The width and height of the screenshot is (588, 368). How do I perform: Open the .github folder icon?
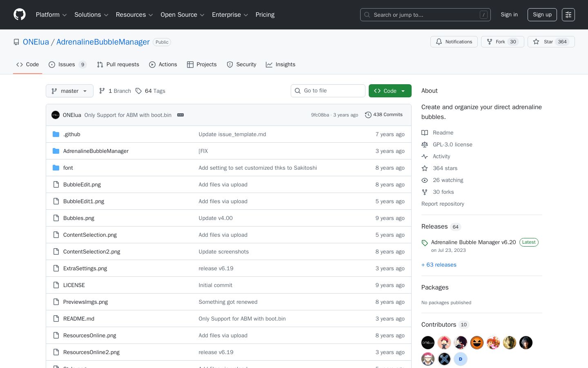pyautogui.click(x=56, y=134)
